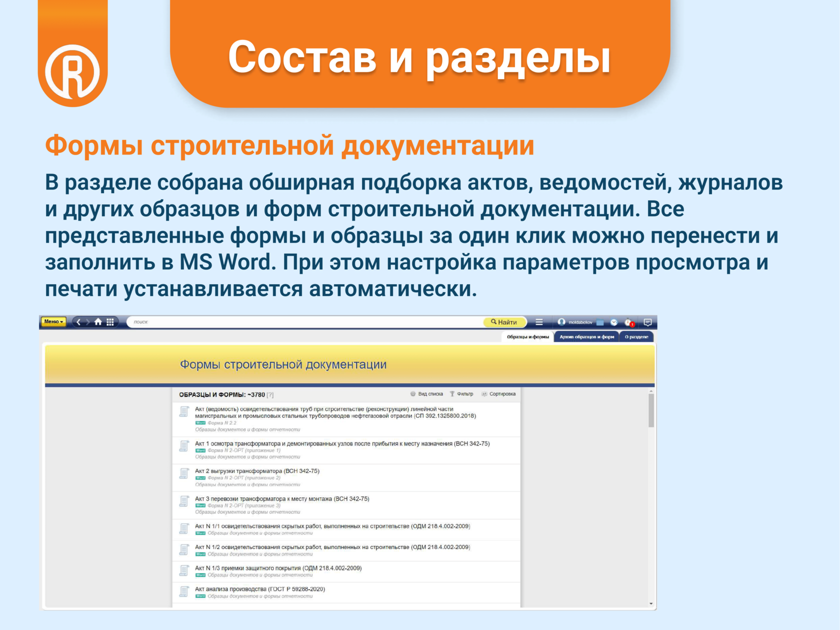
Task: Click the [?] help link near count
Action: [x=270, y=395]
